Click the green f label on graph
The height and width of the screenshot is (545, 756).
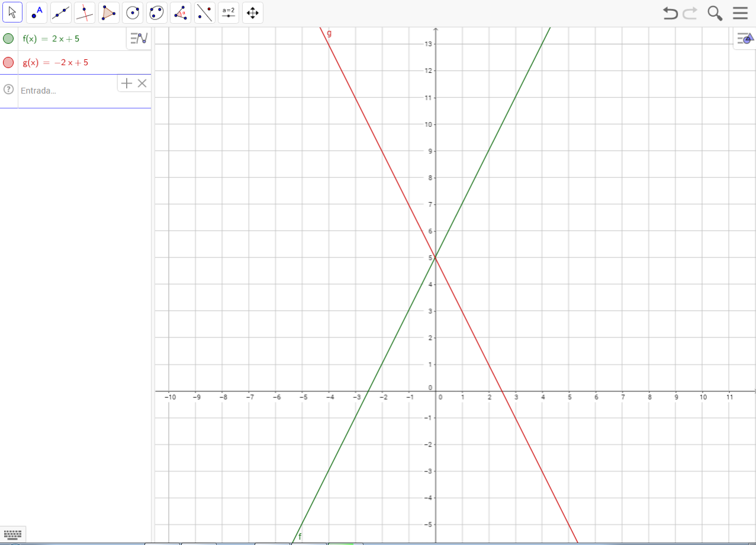pyautogui.click(x=300, y=537)
